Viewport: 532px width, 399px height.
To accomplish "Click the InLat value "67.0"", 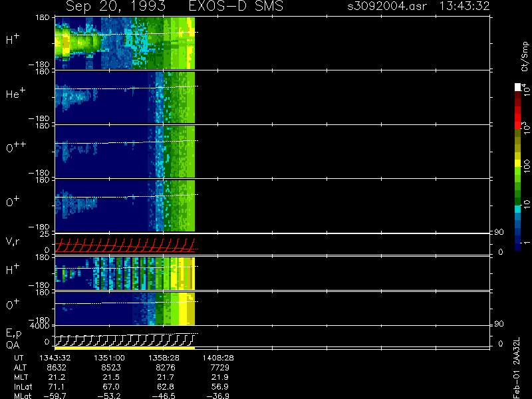I will 111,386.
